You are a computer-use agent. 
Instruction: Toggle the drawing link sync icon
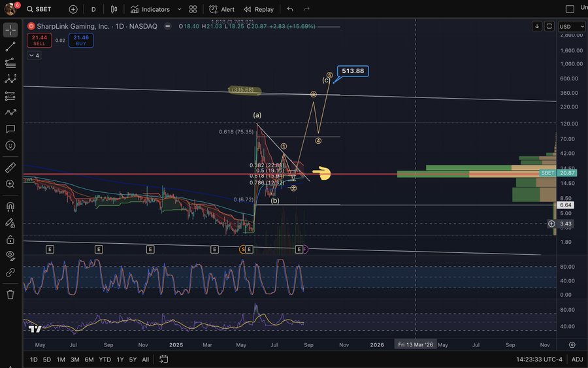coord(10,273)
